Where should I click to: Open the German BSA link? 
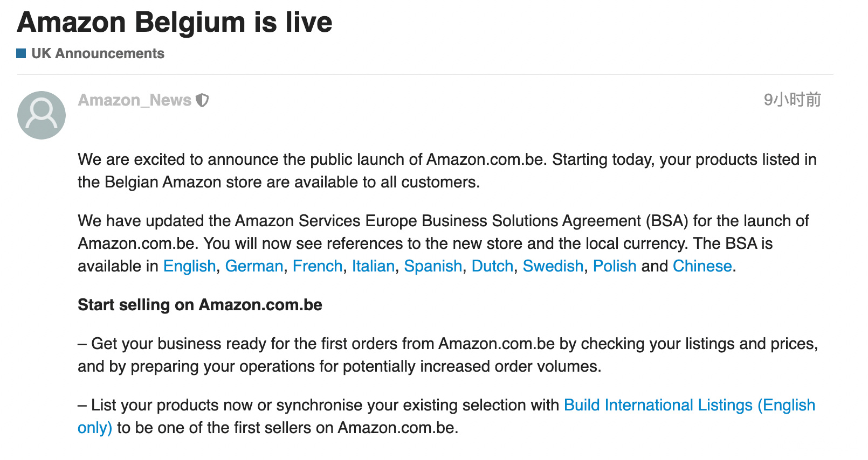[x=254, y=266]
